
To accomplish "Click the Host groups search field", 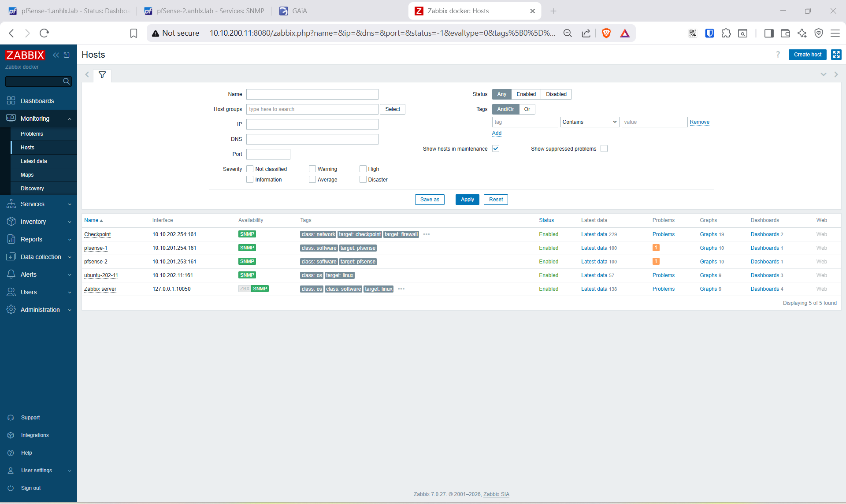I will (312, 109).
